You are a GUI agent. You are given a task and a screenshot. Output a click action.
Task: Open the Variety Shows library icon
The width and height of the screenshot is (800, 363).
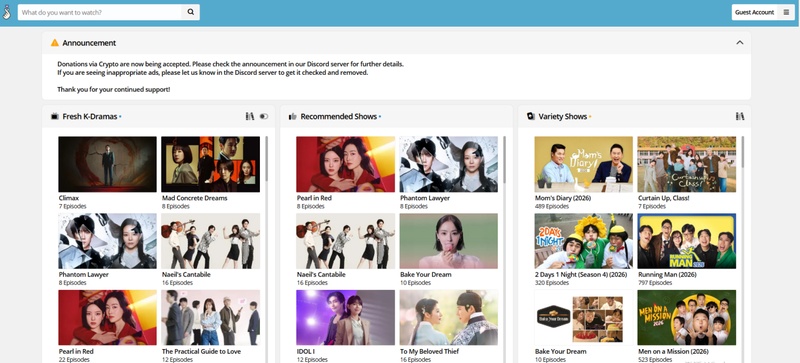pos(740,116)
